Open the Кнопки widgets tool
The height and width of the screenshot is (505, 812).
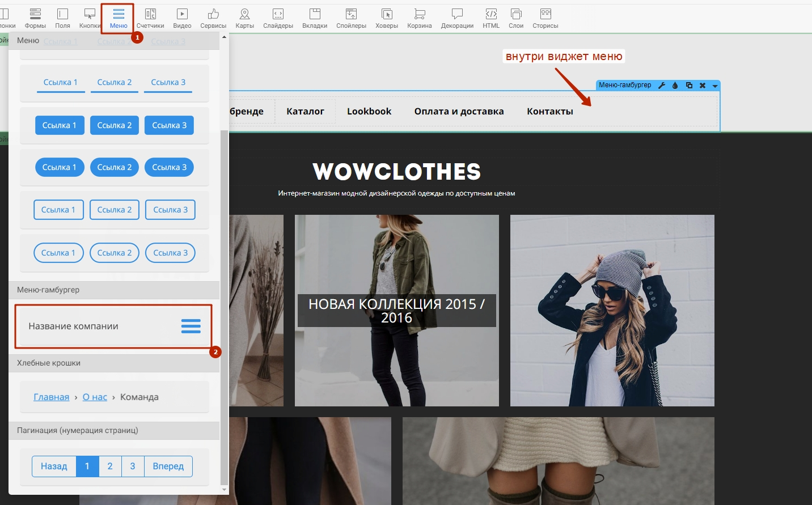(90, 18)
